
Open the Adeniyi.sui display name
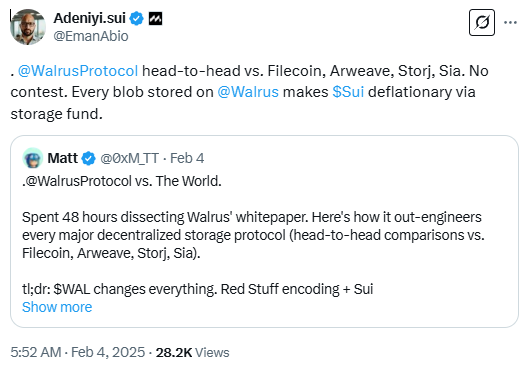[x=90, y=18]
